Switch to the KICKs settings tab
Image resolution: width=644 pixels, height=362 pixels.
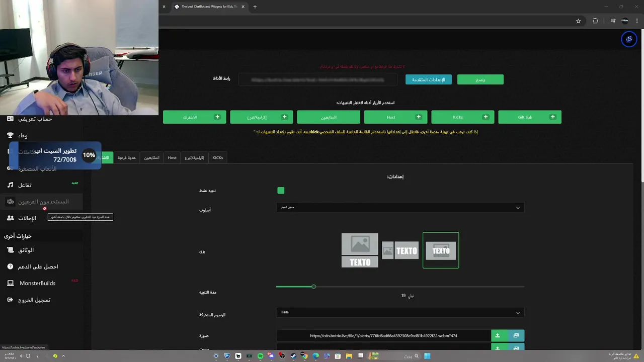218,157
